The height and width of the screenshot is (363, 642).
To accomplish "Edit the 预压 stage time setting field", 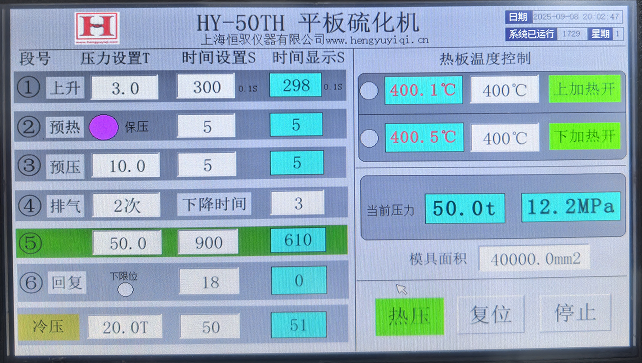I will point(207,164).
